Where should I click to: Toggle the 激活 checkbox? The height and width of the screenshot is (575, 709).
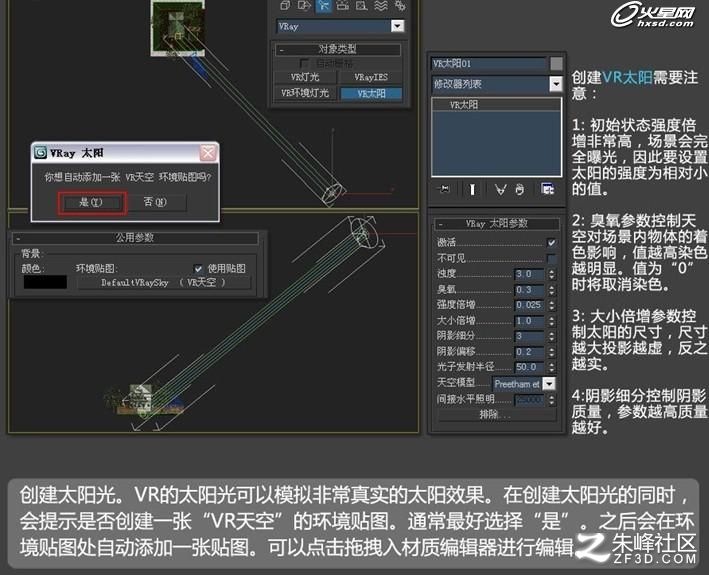coord(552,242)
